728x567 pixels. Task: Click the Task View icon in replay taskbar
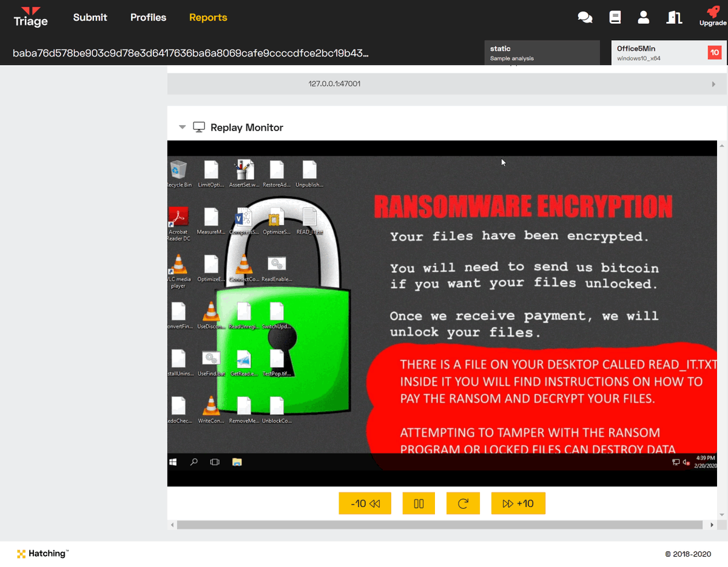215,462
